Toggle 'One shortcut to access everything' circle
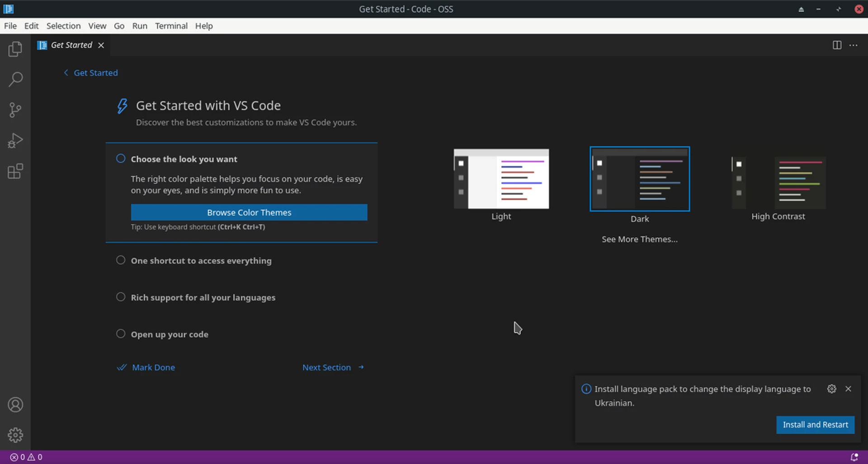Viewport: 868px width, 464px height. [121, 260]
